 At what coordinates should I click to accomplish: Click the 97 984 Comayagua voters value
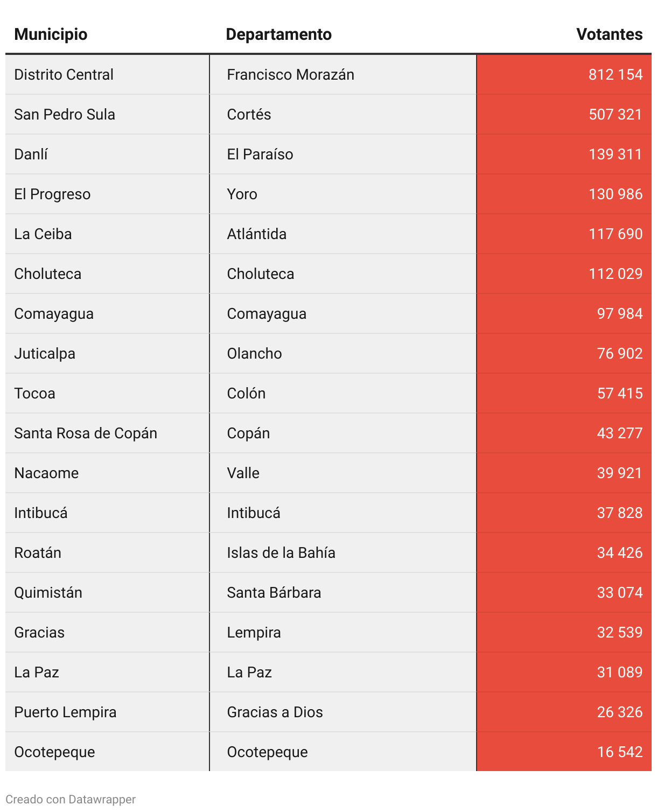(619, 313)
